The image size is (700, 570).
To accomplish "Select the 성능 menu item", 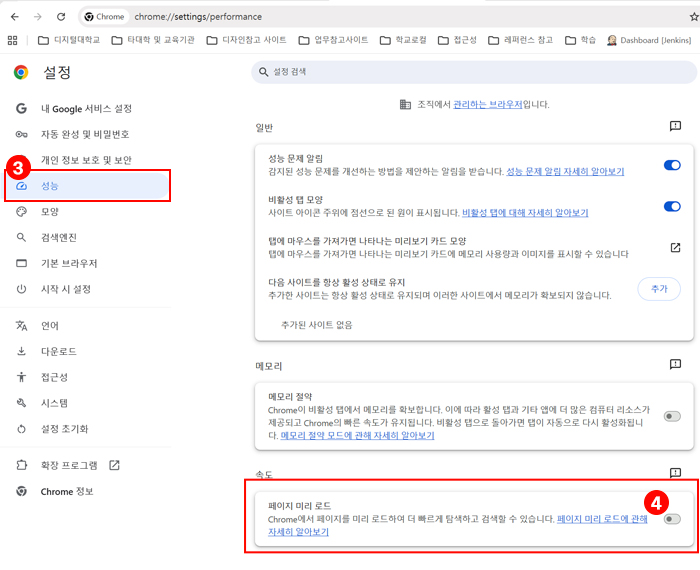I will (86, 186).
